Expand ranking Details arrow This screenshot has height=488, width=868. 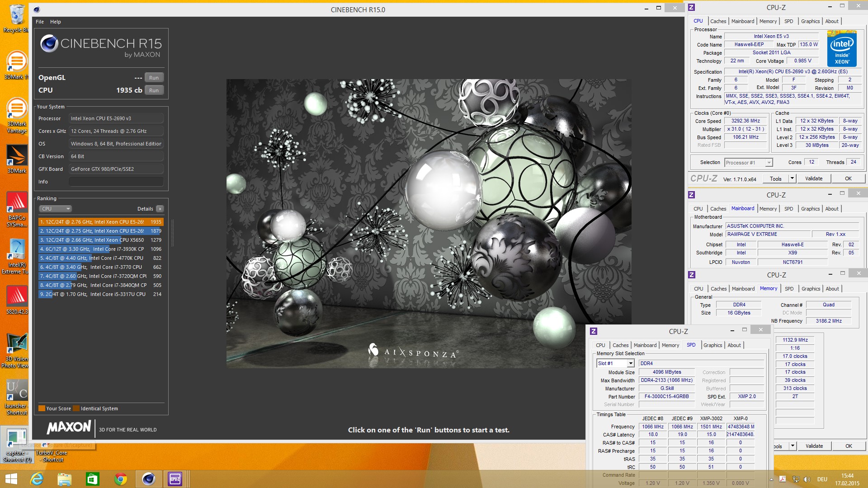coord(160,209)
